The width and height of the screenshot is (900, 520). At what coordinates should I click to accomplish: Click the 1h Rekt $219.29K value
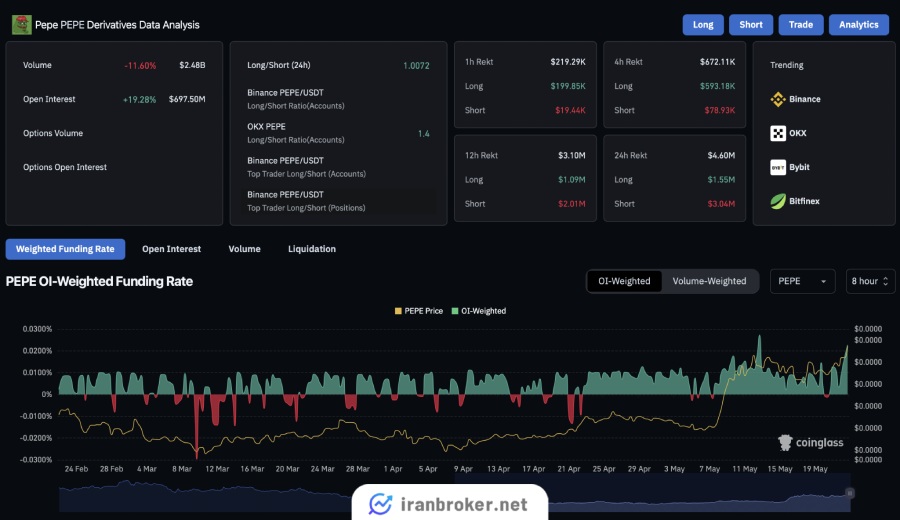click(568, 62)
